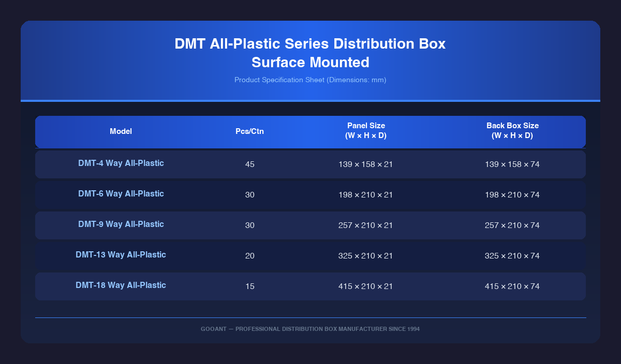Click the 45 pcs per carton cell
This screenshot has height=364, width=621.
tap(249, 164)
